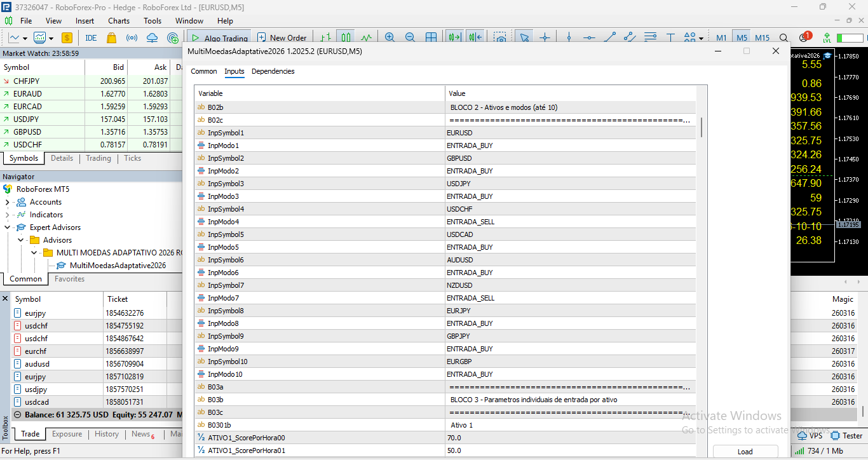
Task: Select the equidistant channel tool
Action: click(x=630, y=38)
